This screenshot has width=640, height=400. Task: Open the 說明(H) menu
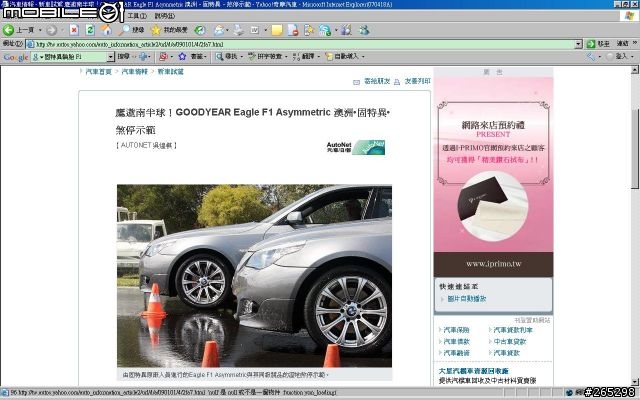pyautogui.click(x=164, y=16)
